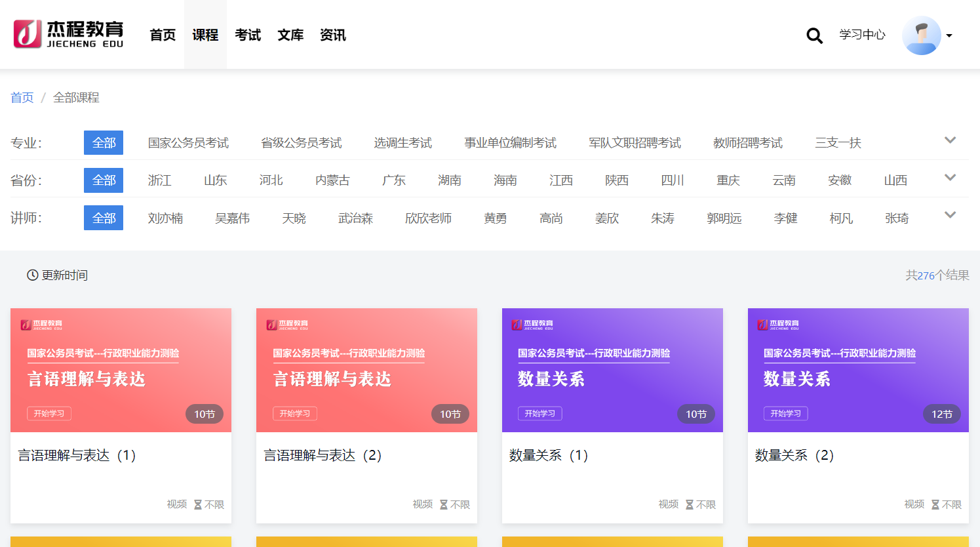The width and height of the screenshot is (980, 547).
Task: Open 学习中心 link in header
Action: coord(862,35)
